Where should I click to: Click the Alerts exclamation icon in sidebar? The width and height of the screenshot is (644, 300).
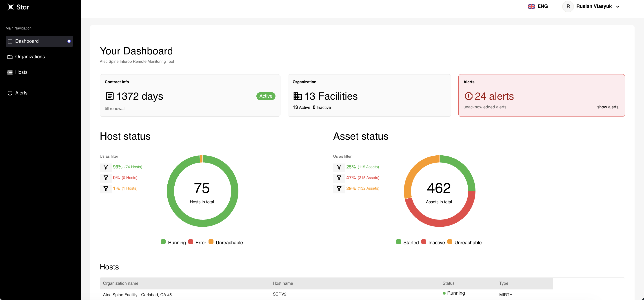[x=10, y=93]
